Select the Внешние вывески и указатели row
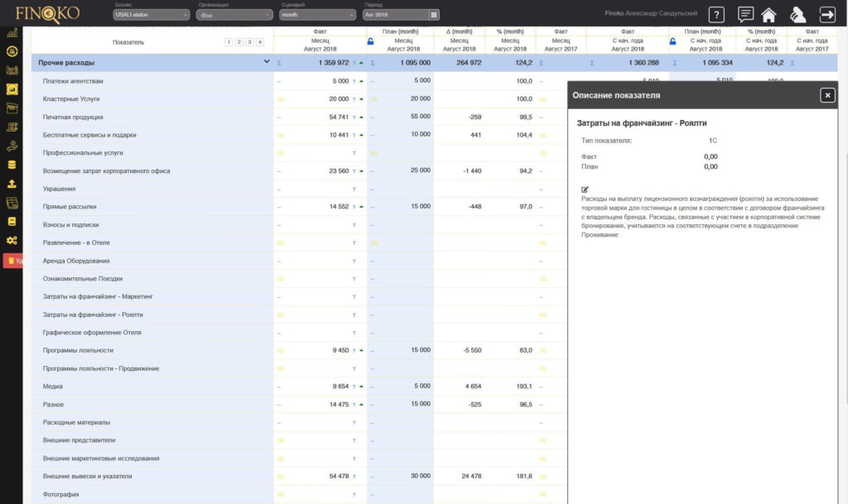 pyautogui.click(x=153, y=476)
